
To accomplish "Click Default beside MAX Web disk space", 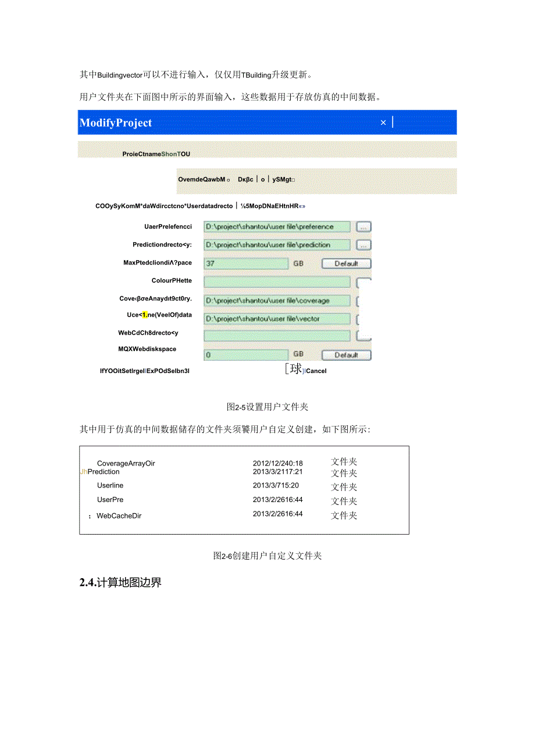I will [346, 354].
